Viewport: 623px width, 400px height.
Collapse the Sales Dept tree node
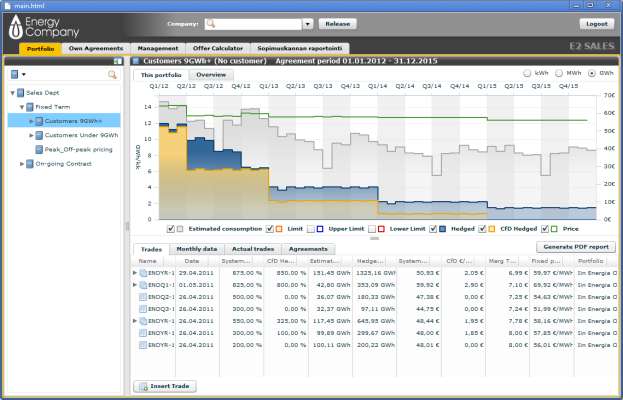[13, 93]
